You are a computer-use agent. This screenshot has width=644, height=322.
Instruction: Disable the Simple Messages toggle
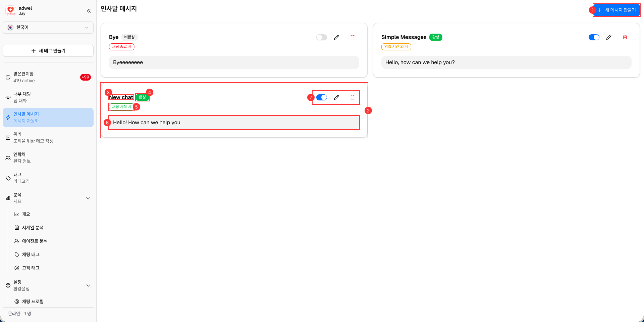(594, 37)
